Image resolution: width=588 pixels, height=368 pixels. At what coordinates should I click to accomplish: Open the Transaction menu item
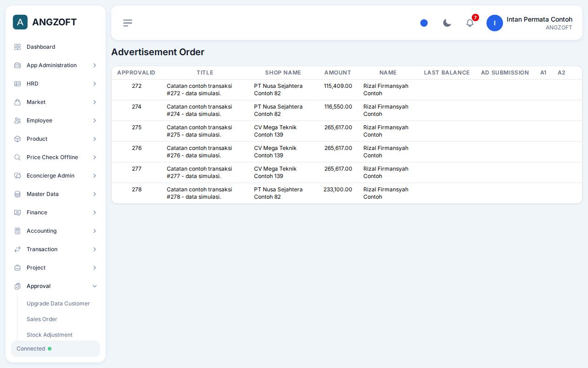click(x=56, y=249)
